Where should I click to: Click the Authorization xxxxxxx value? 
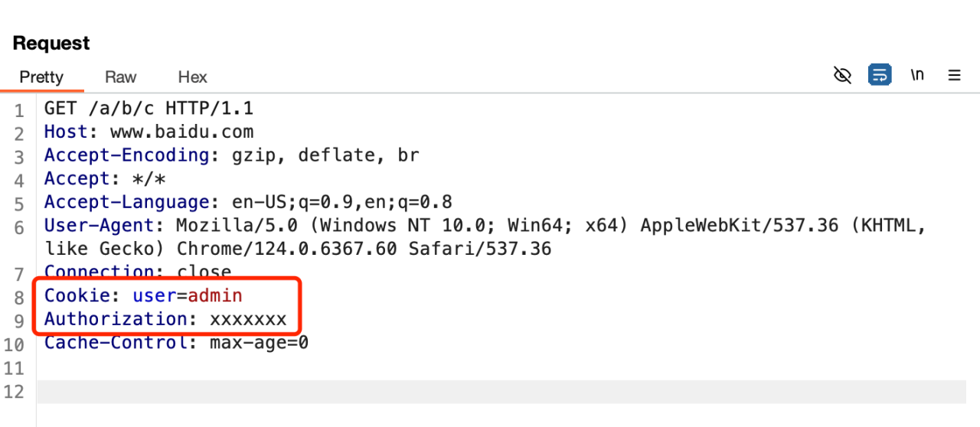248,319
